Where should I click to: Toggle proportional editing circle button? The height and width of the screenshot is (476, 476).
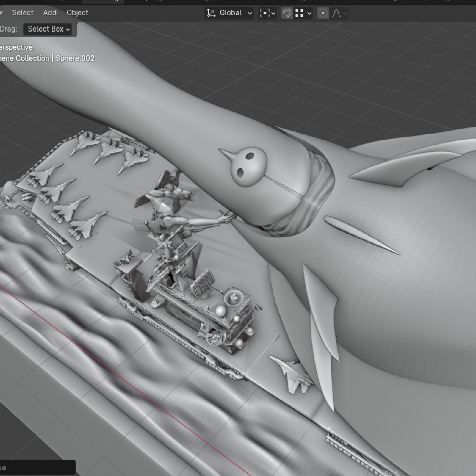pyautogui.click(x=323, y=13)
